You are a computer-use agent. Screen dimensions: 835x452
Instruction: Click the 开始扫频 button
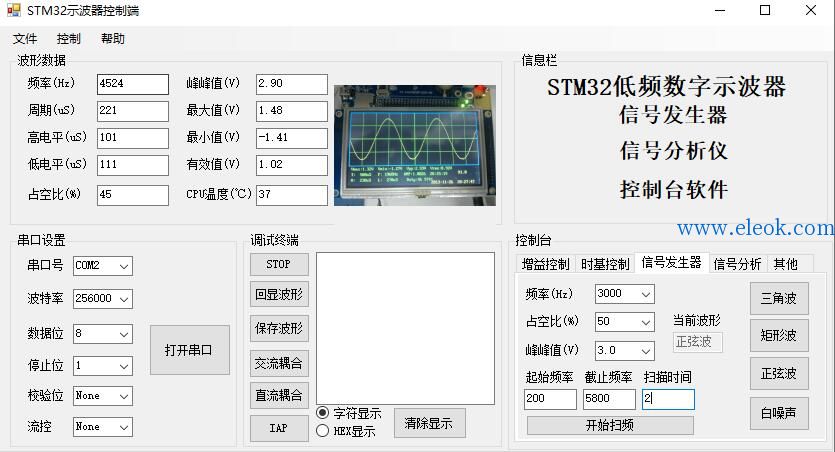pyautogui.click(x=610, y=425)
